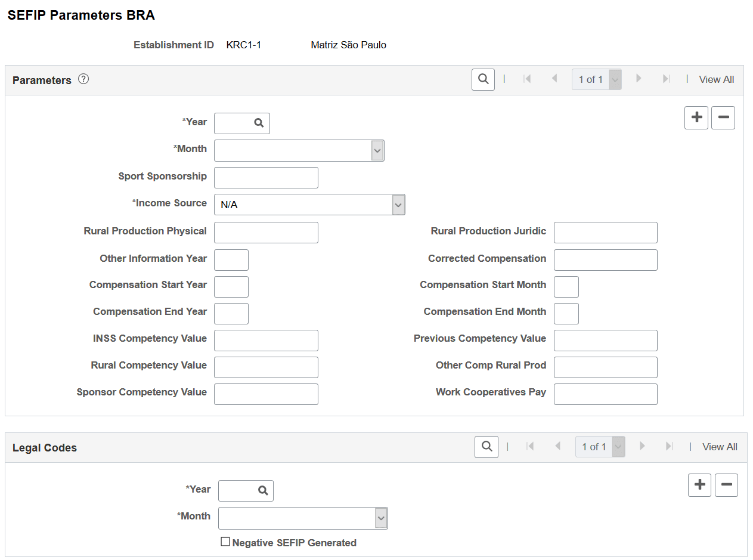Enable the Negative SEFIP Generated checkbox
The height and width of the screenshot is (560, 753).
click(225, 542)
